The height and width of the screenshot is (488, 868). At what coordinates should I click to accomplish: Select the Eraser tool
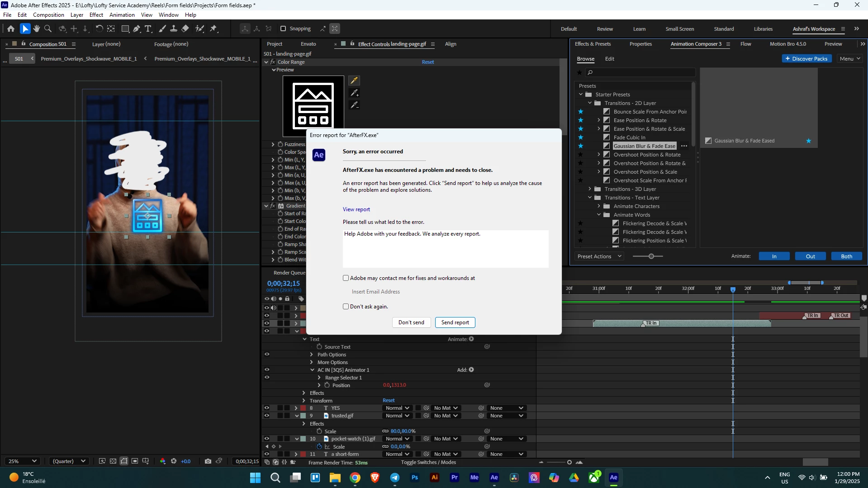[x=185, y=28]
